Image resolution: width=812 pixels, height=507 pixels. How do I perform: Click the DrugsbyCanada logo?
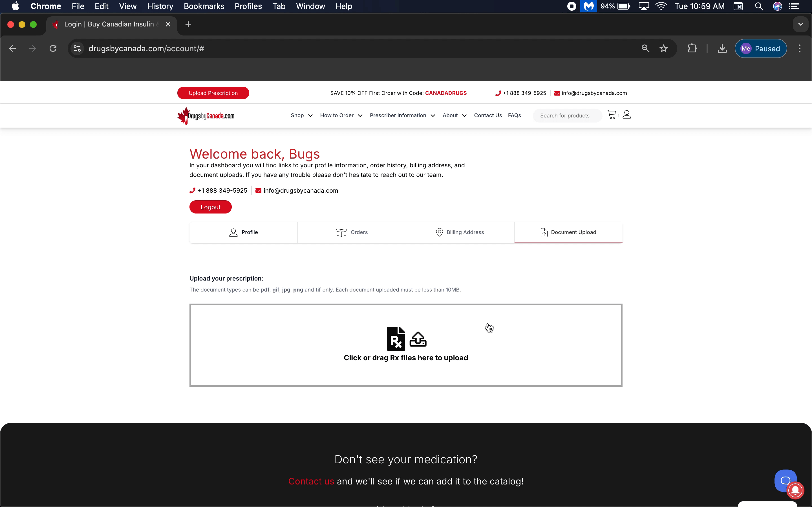206,116
